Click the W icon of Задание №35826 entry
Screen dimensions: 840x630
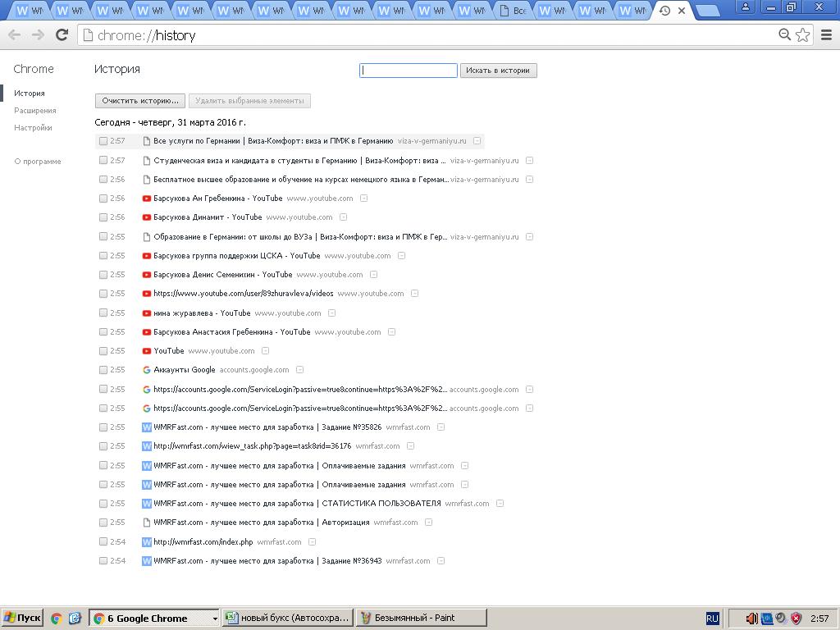click(146, 427)
